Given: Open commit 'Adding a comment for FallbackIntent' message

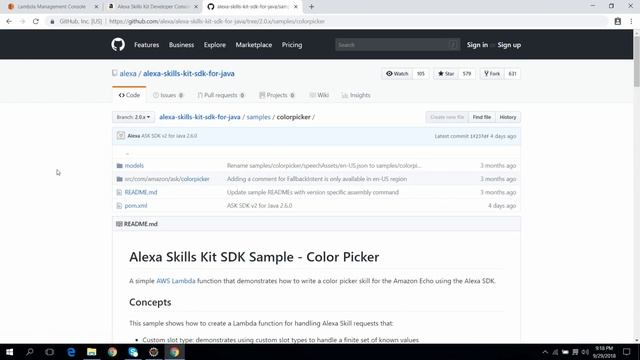Looking at the screenshot, I should coord(317,179).
